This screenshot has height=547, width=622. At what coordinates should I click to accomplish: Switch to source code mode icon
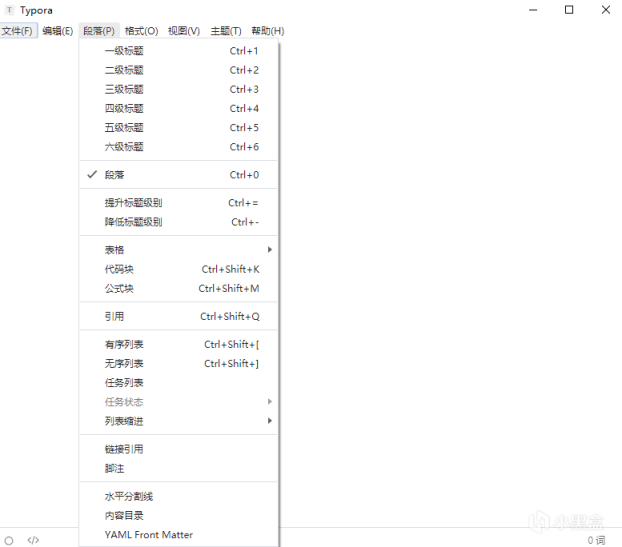33,540
